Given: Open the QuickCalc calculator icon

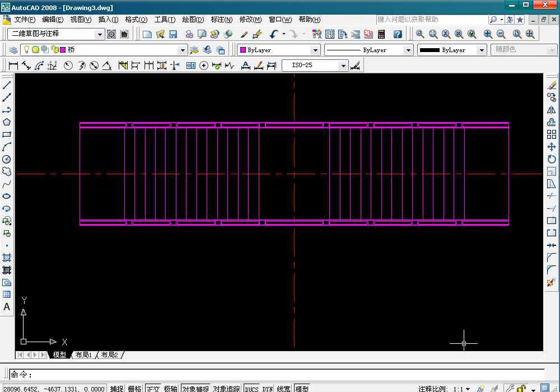Looking at the screenshot, I should tap(381, 34).
